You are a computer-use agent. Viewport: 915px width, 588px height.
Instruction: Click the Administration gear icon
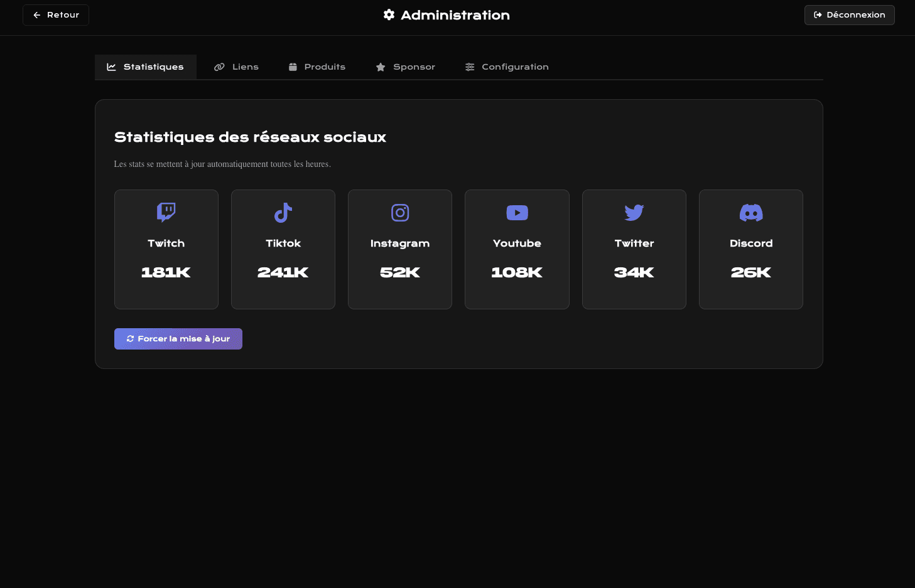click(389, 14)
